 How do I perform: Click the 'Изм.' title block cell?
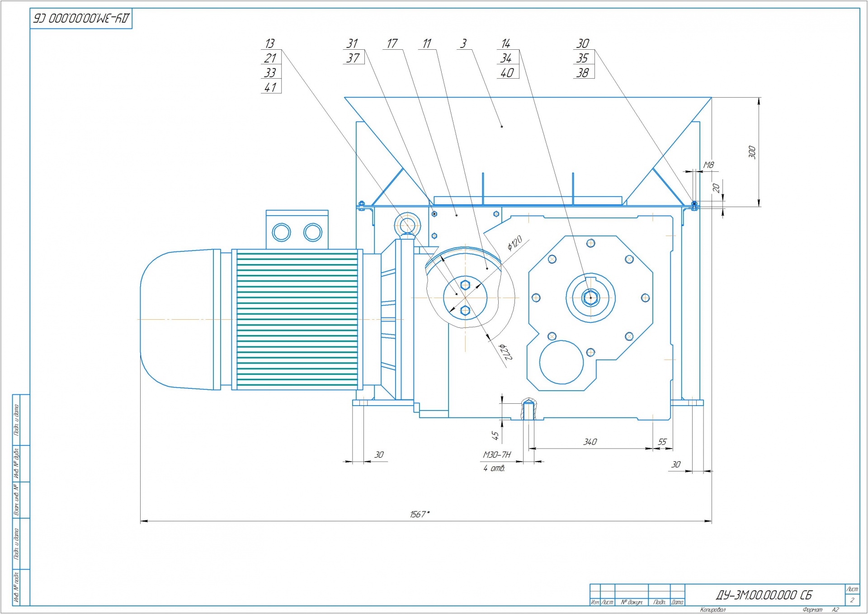[595, 602]
